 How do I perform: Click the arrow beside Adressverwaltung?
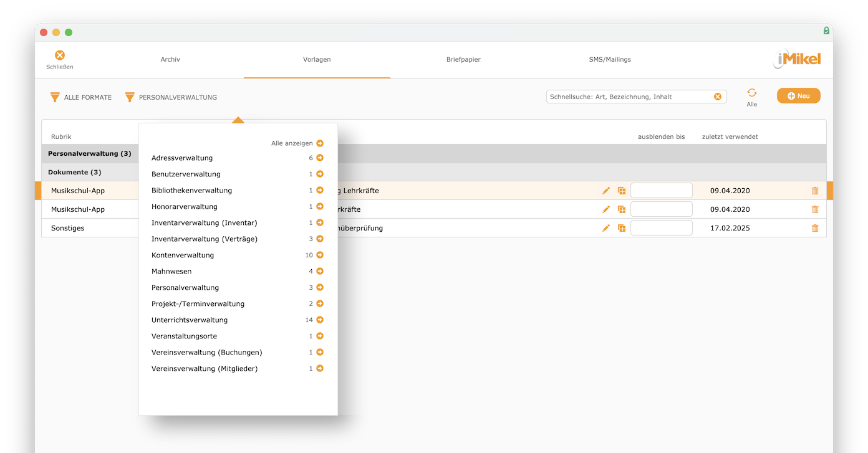pos(320,158)
